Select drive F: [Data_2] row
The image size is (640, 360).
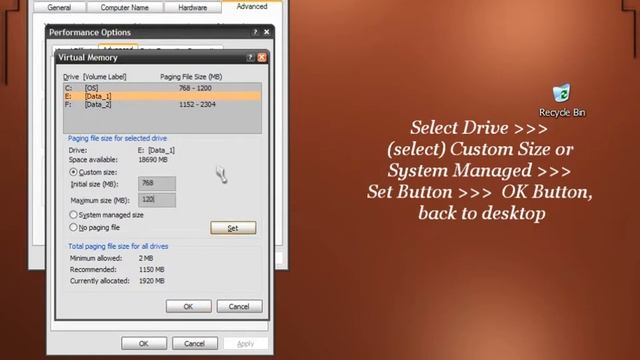pos(162,104)
